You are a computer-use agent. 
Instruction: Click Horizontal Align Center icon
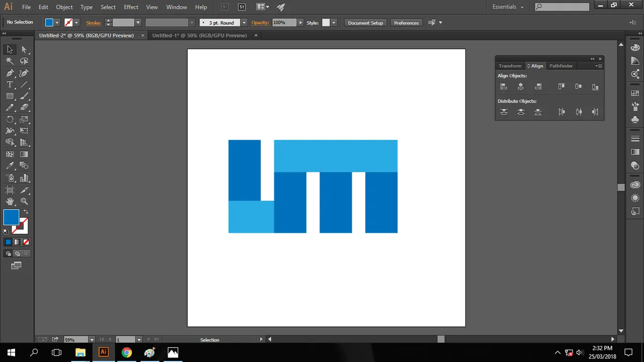pos(521,86)
